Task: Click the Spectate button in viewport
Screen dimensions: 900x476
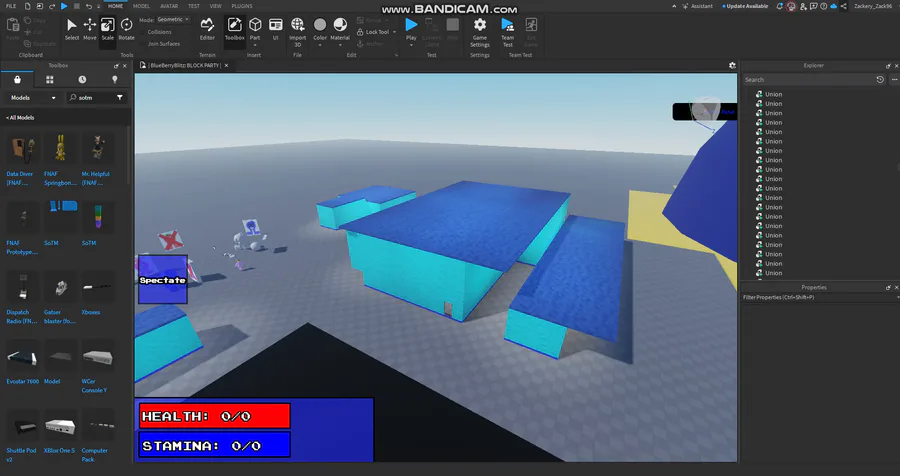Action: [162, 280]
